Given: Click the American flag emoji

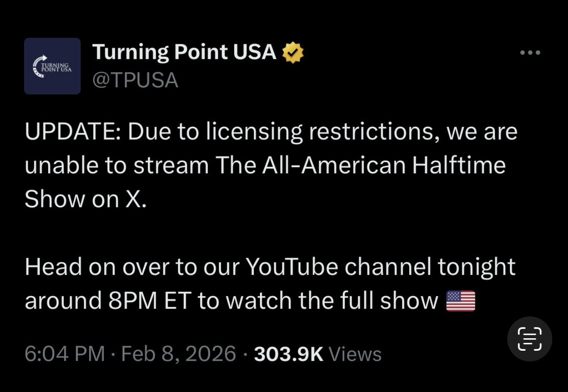Looking at the screenshot, I should (460, 301).
